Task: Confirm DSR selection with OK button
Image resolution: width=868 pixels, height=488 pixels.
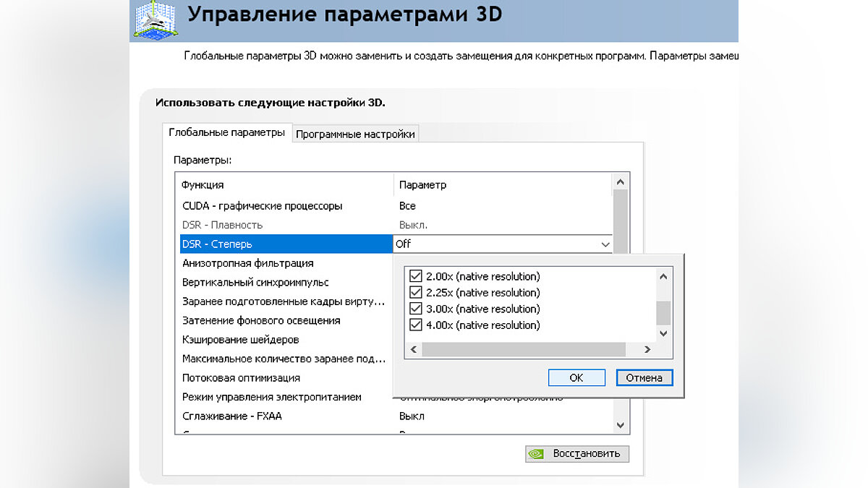Action: pos(576,377)
